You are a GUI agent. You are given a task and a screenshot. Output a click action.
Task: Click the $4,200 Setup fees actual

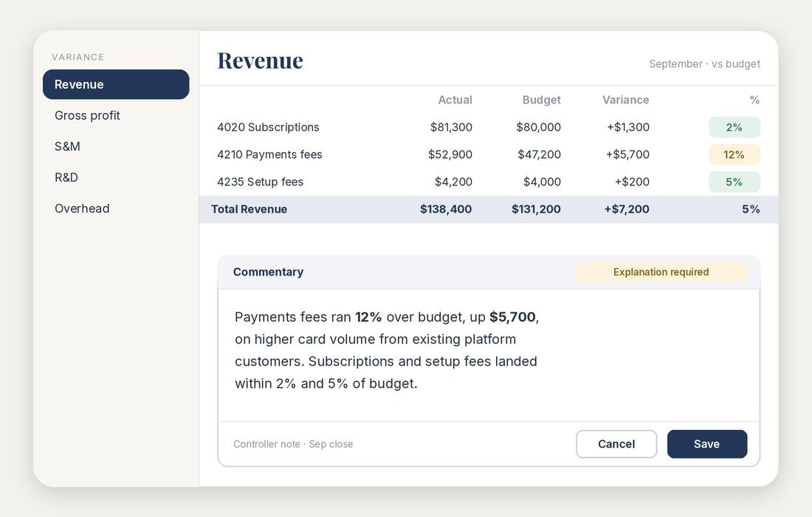(453, 182)
